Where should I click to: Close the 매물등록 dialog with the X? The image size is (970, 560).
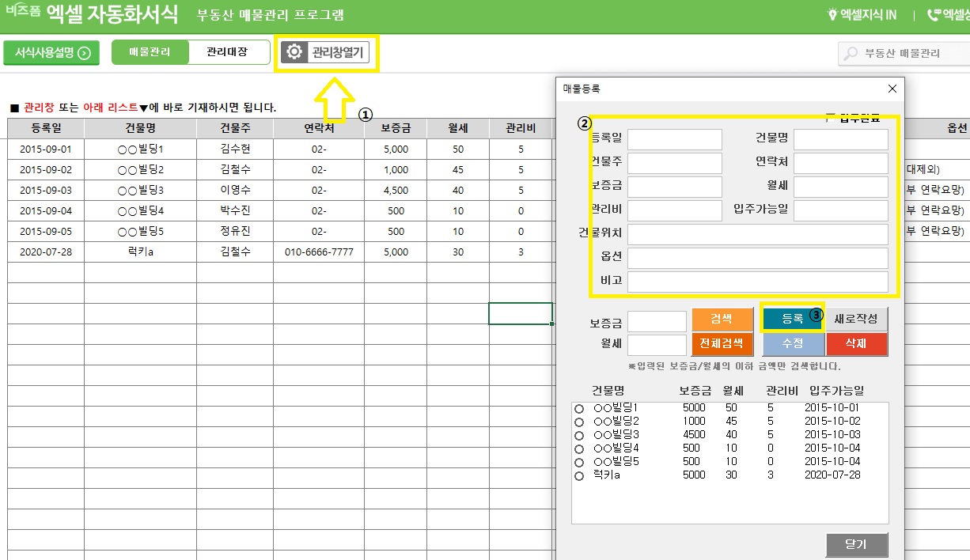[x=892, y=89]
